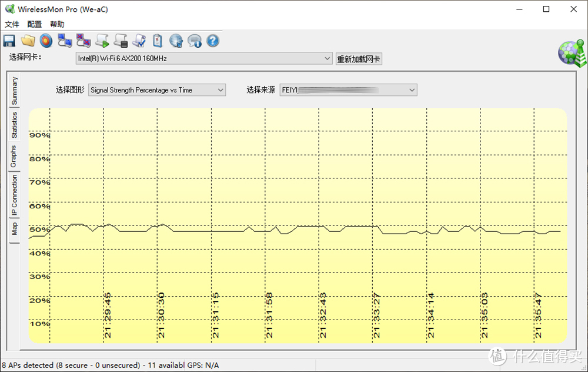Click the globe with checkmark icon
This screenshot has width=588, height=372.
tap(176, 41)
